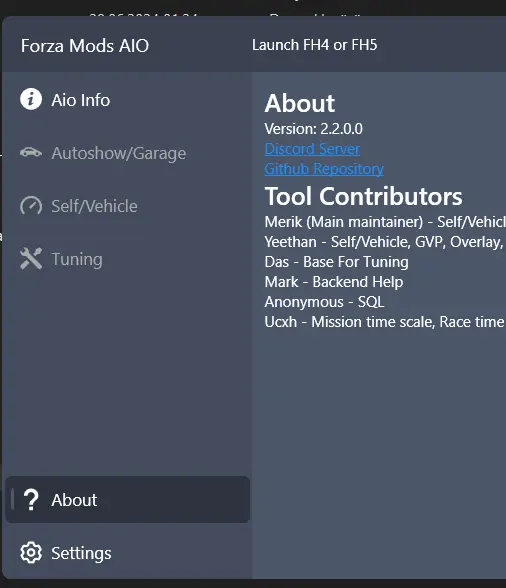Viewport: 506px width, 588px height.
Task: Click the Version 2.2.0.0 text
Action: [x=314, y=129]
